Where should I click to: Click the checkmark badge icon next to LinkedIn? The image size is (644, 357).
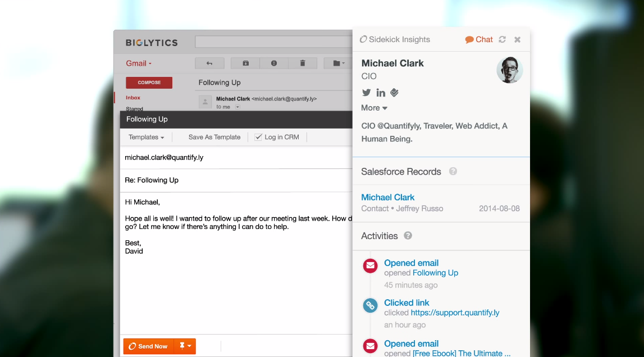394,93
